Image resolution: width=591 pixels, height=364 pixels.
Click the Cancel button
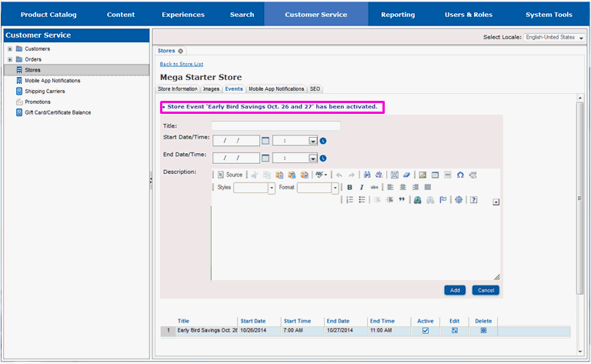click(x=486, y=290)
